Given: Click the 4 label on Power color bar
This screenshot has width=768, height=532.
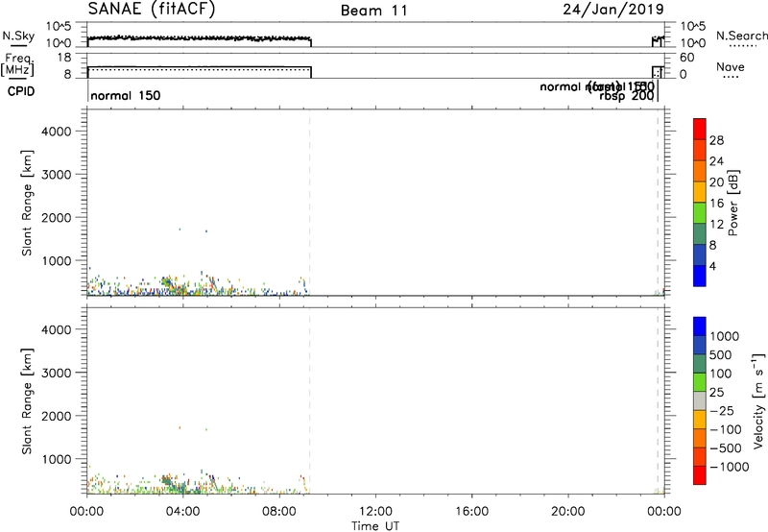Looking at the screenshot, I should coord(712,266).
